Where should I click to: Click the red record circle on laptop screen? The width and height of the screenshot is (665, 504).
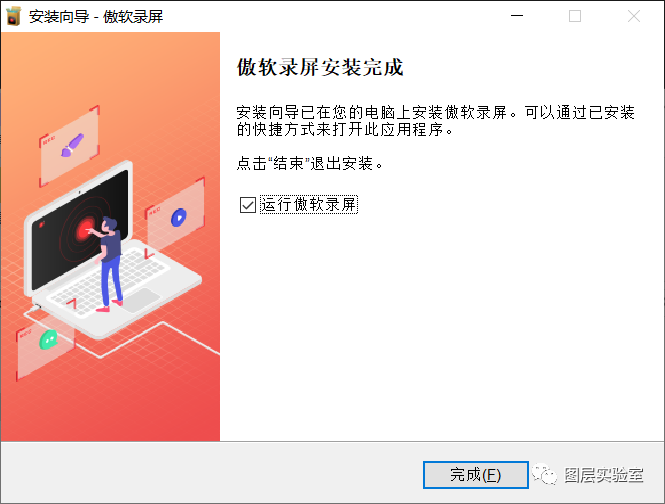[86, 230]
